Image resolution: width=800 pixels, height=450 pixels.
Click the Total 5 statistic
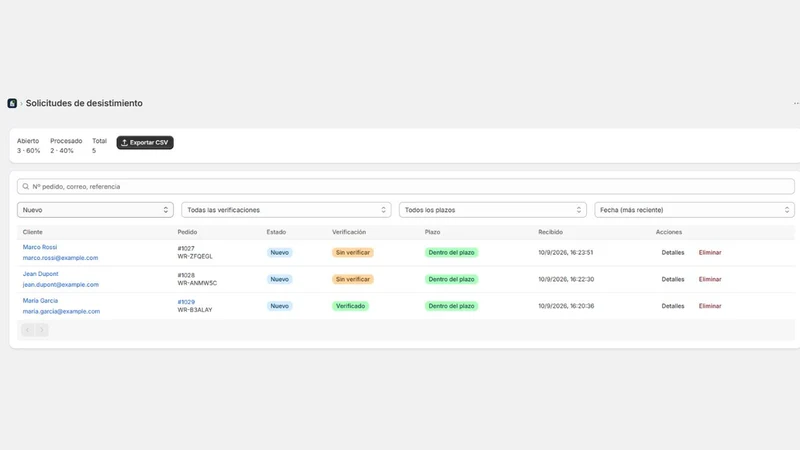(99, 145)
